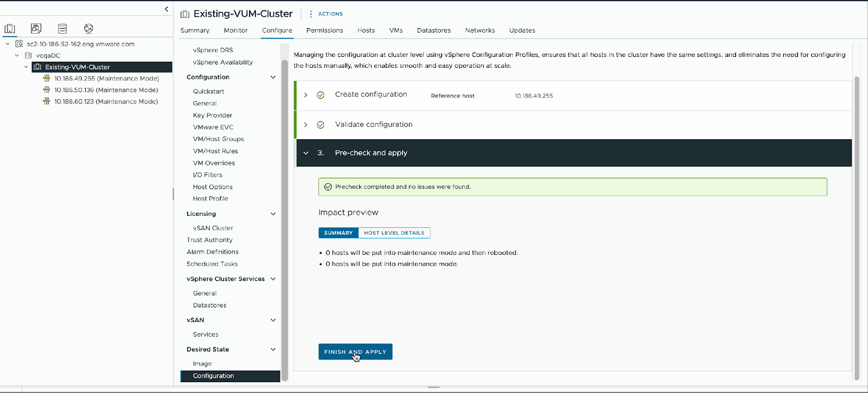Open the ACTIONS menu

330,14
